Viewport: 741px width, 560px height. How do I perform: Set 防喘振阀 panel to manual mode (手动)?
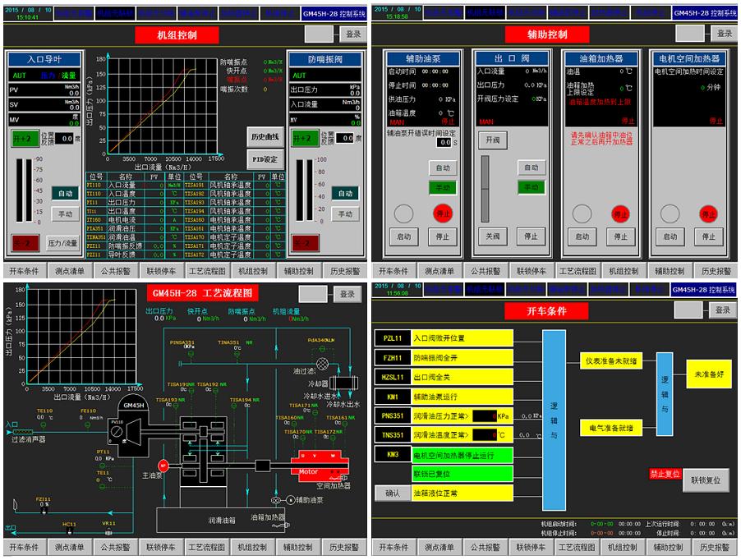click(345, 214)
